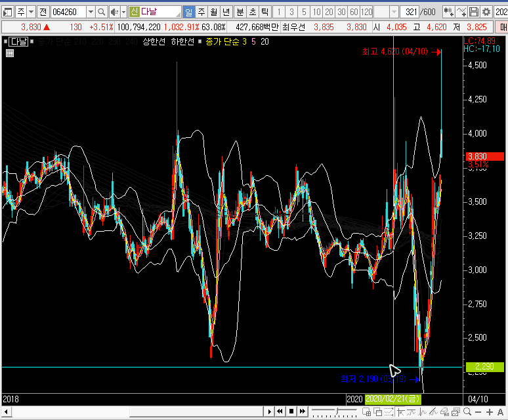
Task: Switch to the 분 minute period button
Action: coord(240,12)
